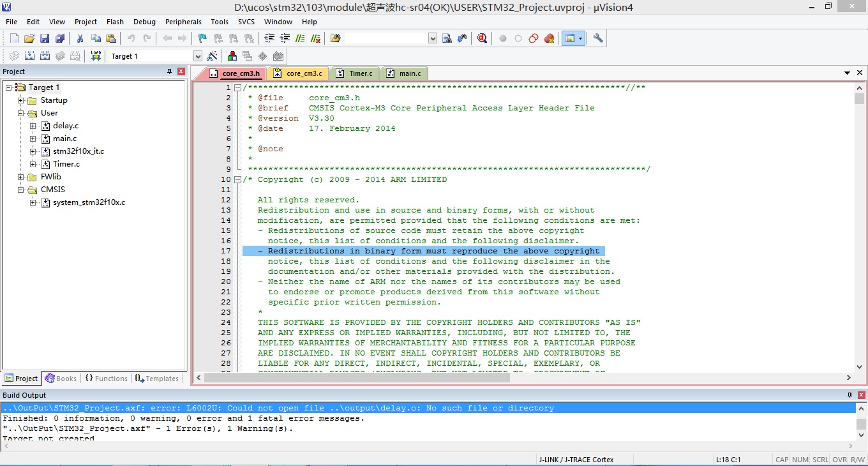
Task: Select Timer.c in the project tree
Action: [66, 164]
